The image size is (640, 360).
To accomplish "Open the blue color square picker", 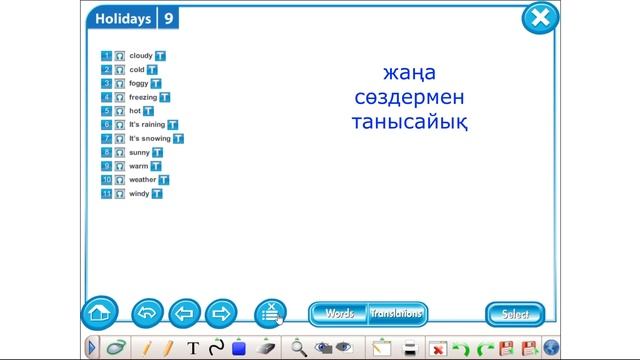I will [239, 348].
